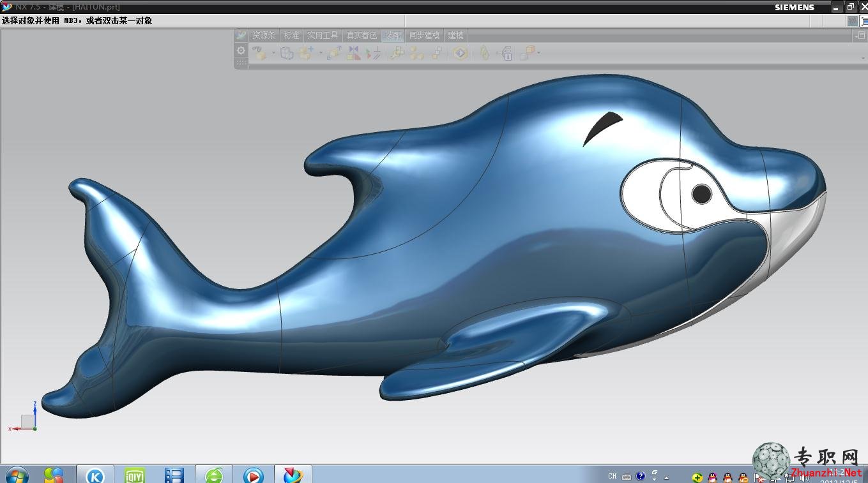Show hidden tray icons arrow
The height and width of the screenshot is (483, 868).
666,477
